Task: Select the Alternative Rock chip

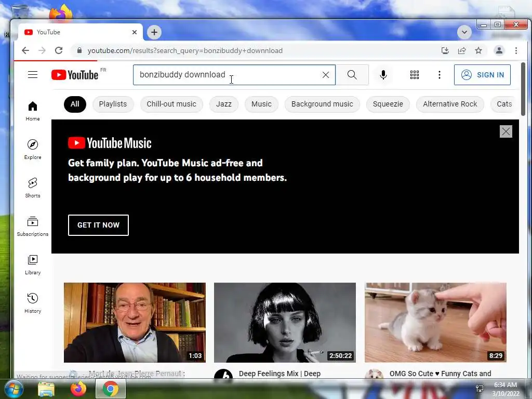Action: tap(450, 104)
